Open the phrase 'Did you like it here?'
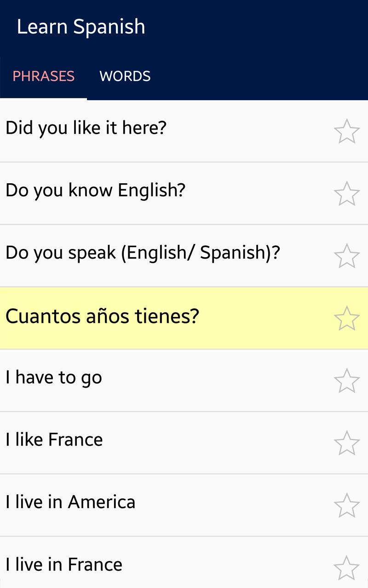 (x=86, y=128)
